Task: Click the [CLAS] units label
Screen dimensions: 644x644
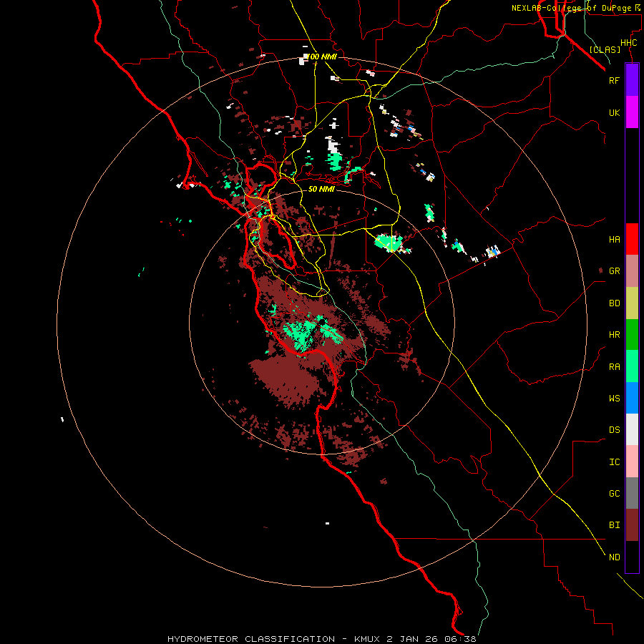Action: tap(605, 49)
